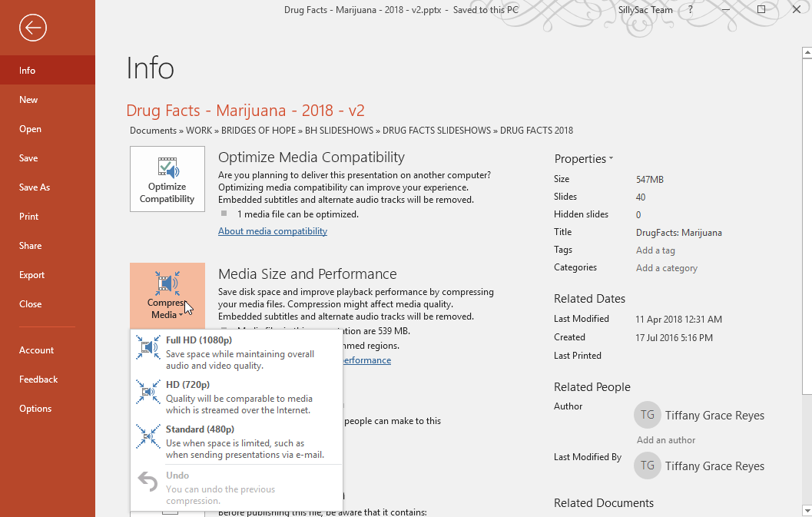Click the DRUG FACTS SLIDESHOWS breadcrumb
Image resolution: width=812 pixels, height=517 pixels.
coord(436,131)
